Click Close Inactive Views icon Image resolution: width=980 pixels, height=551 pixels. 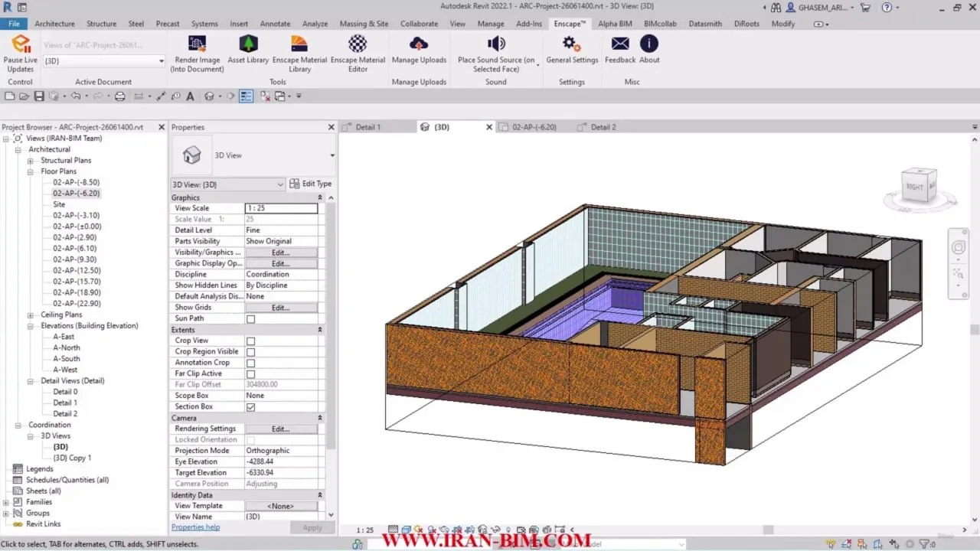(265, 96)
